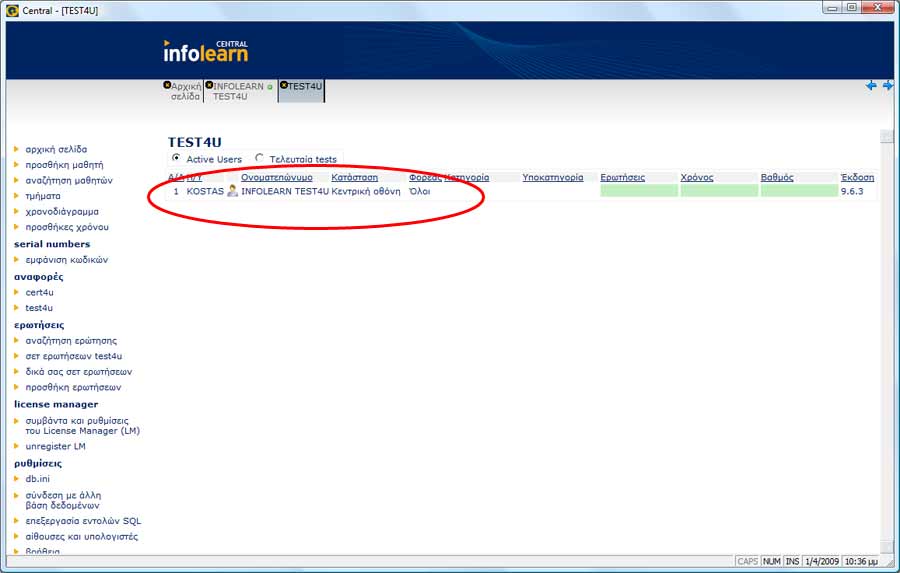Screen dimensions: 900x573
Task: Open the test4u report link
Action: pos(38,308)
